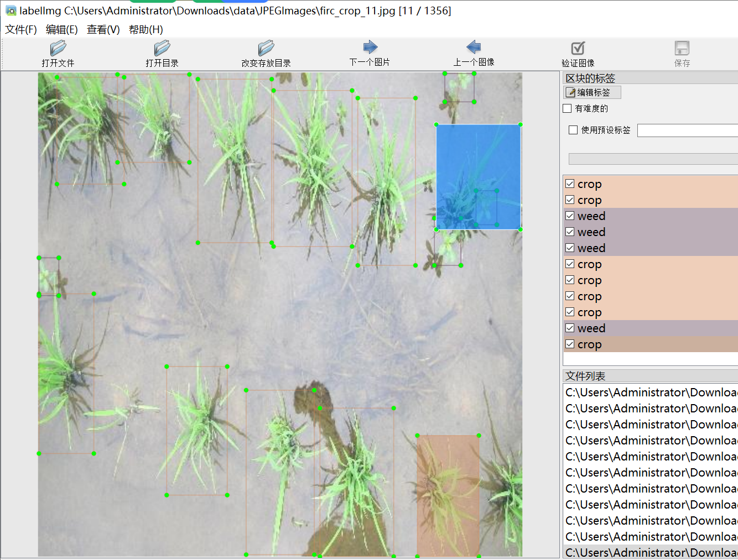Go to next image with 下一个图片 arrow
The height and width of the screenshot is (560, 738).
(370, 47)
